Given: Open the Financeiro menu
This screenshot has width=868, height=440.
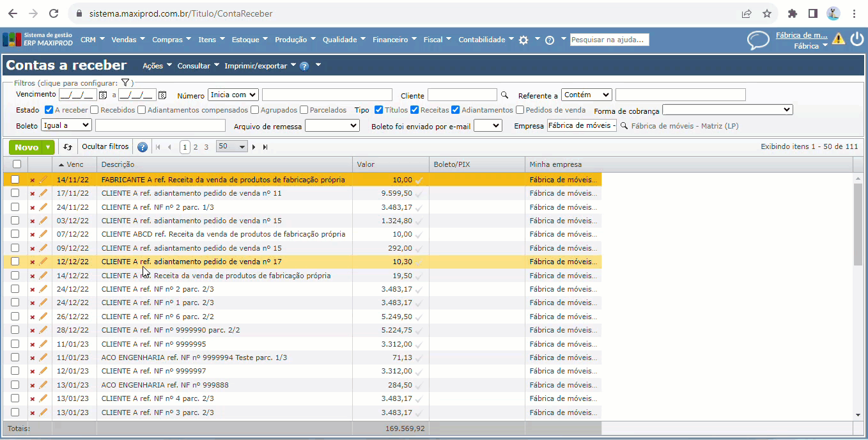Looking at the screenshot, I should click(394, 40).
